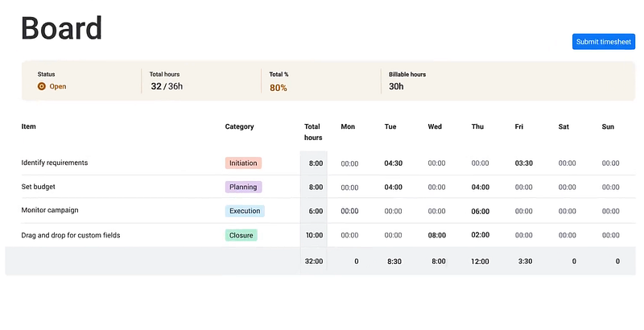
Task: Edit Friday hours for Identify requirements
Action: click(523, 163)
